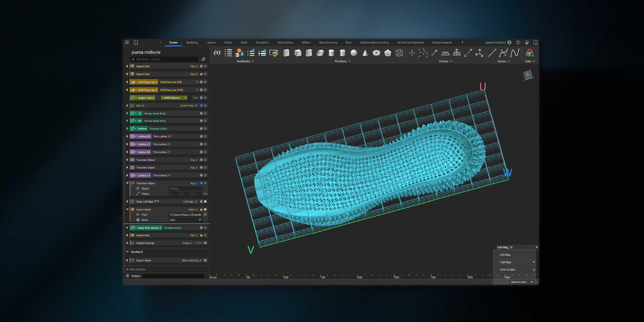Screen dimensions: 644x322
Task: Switch to the Lattices tab
Action: (211, 43)
